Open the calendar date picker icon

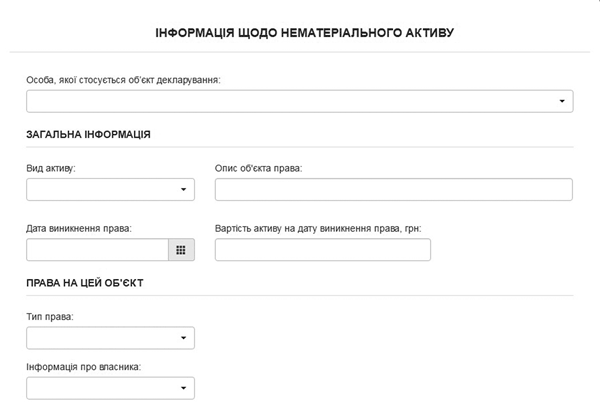pos(181,250)
